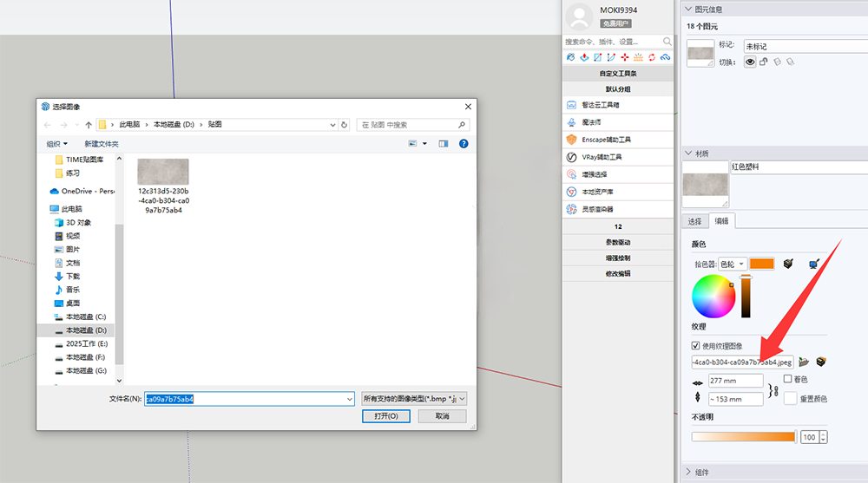The image size is (868, 483).
Task: Click the texture aspect ratio chain link icon
Action: [774, 391]
